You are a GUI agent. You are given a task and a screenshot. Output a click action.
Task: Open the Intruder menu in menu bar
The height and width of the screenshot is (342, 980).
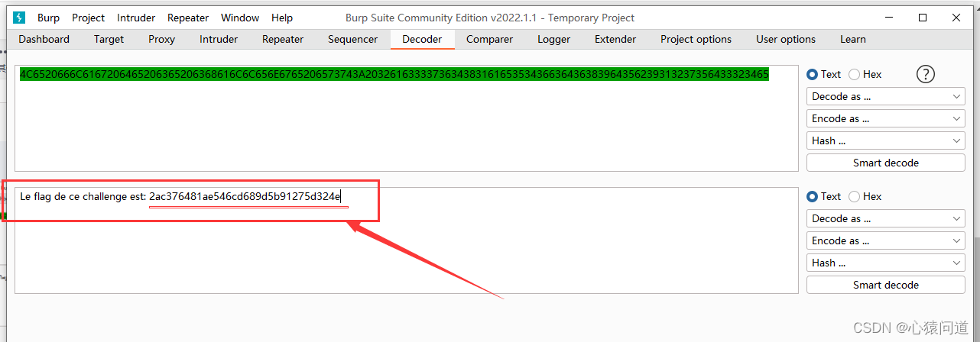pyautogui.click(x=136, y=18)
